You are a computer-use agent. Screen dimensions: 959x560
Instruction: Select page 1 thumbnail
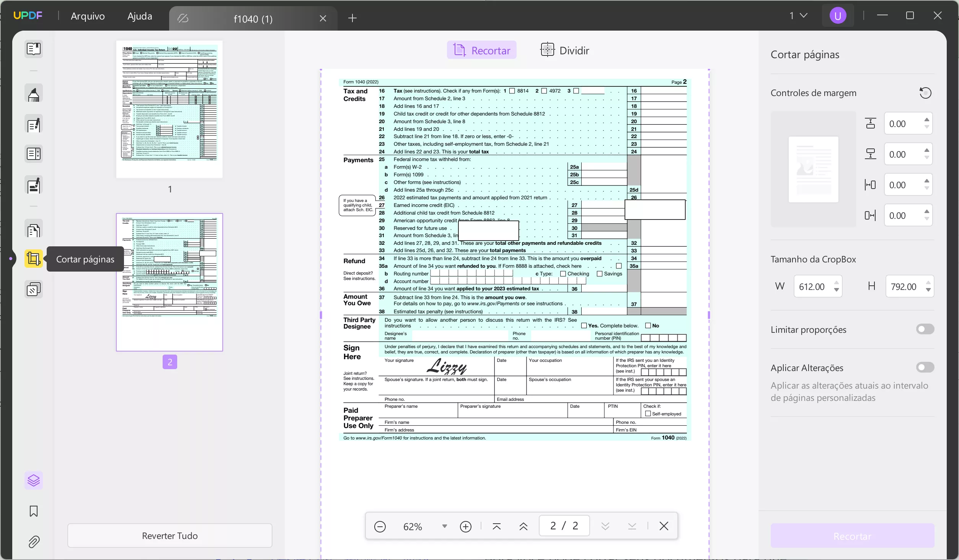coord(170,109)
